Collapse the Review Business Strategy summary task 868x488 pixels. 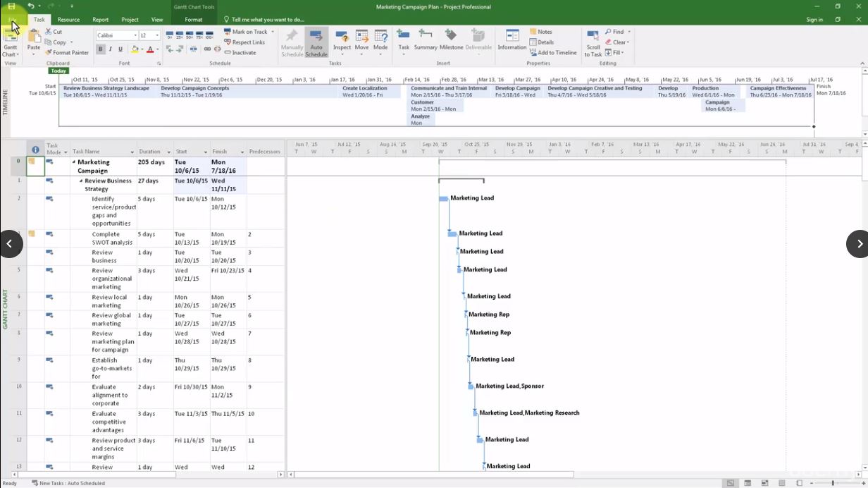81,181
